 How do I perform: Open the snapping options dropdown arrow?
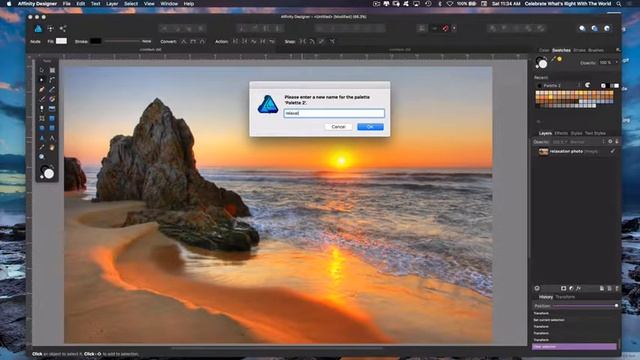click(454, 29)
